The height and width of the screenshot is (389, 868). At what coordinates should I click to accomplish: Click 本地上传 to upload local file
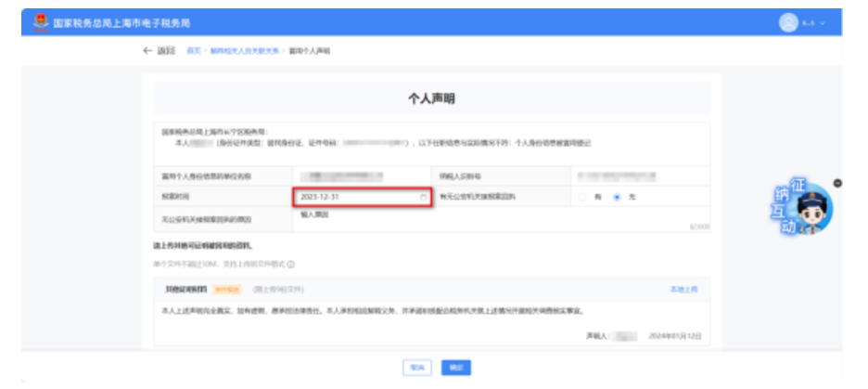coord(683,290)
